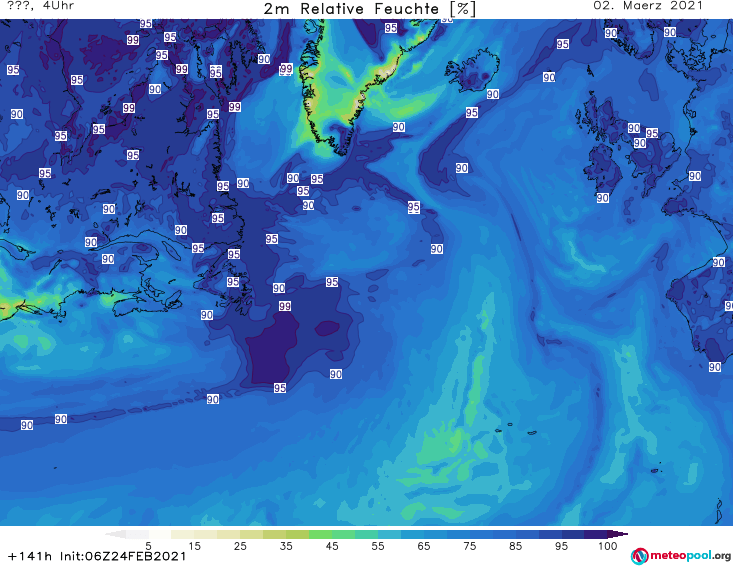The height and width of the screenshot is (566, 733).
Task: Click the round meteopool logo icon
Action: click(x=639, y=556)
